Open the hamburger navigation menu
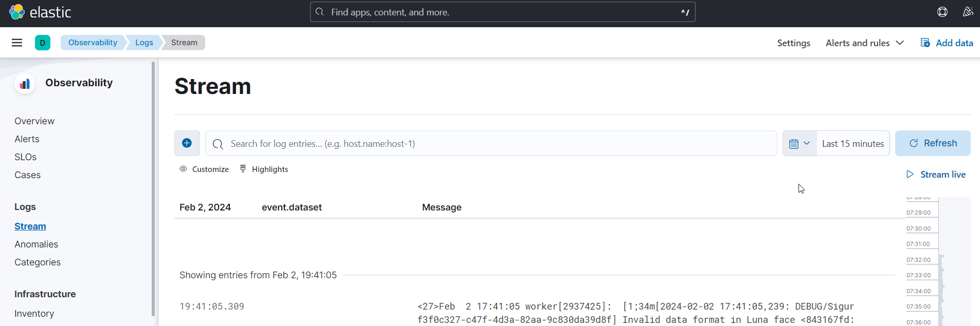Screen dimensions: 980x326 pos(17,43)
